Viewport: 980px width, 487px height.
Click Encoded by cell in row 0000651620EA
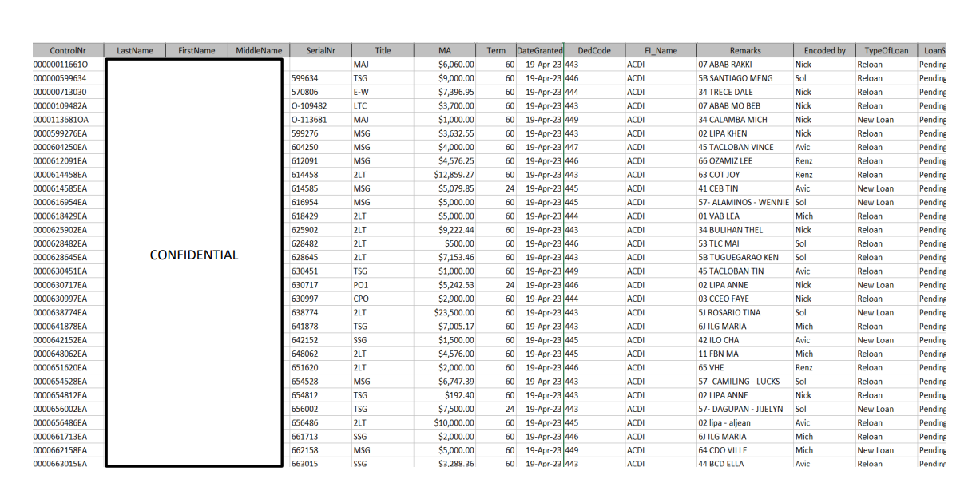pyautogui.click(x=824, y=368)
